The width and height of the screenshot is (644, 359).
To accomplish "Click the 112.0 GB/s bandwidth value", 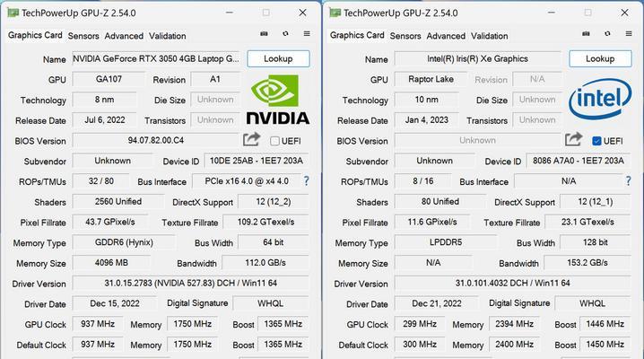I will [265, 262].
